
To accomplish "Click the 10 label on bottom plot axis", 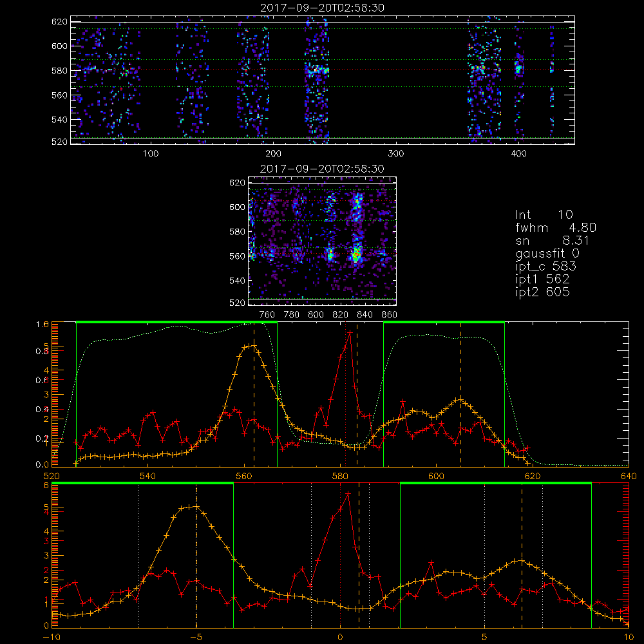I will [x=629, y=637].
